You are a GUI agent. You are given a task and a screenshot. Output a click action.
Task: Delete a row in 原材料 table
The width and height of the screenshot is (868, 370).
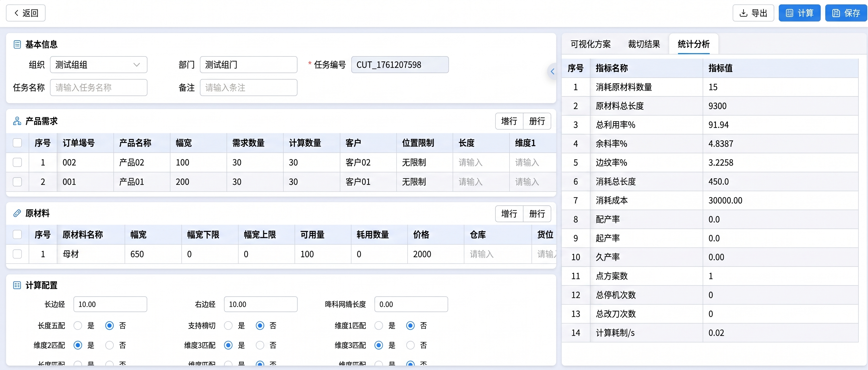pyautogui.click(x=537, y=213)
